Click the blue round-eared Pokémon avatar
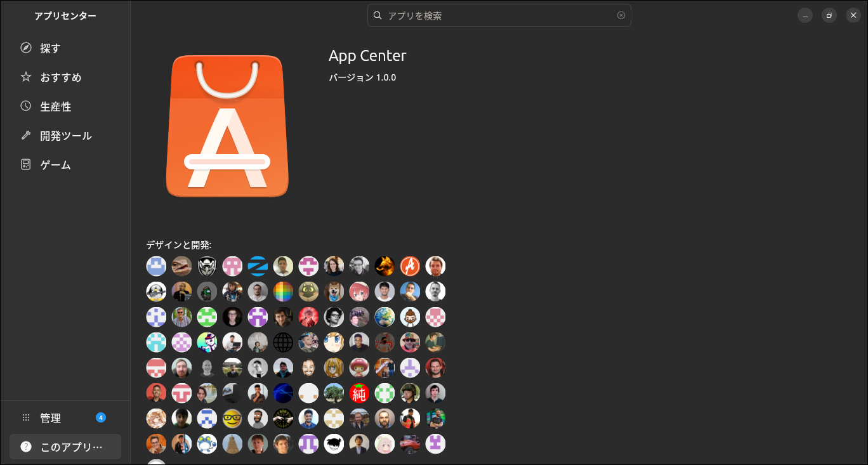 207,444
